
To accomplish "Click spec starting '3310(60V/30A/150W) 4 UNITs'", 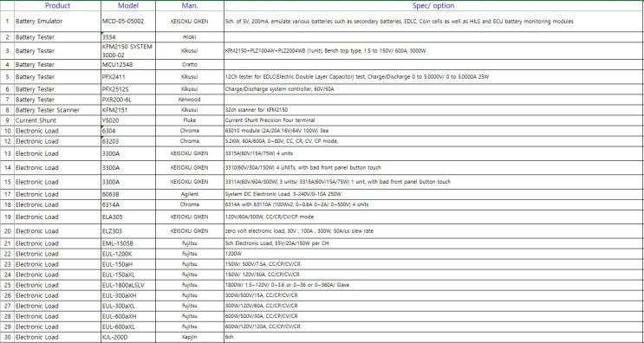I will (433, 167).
